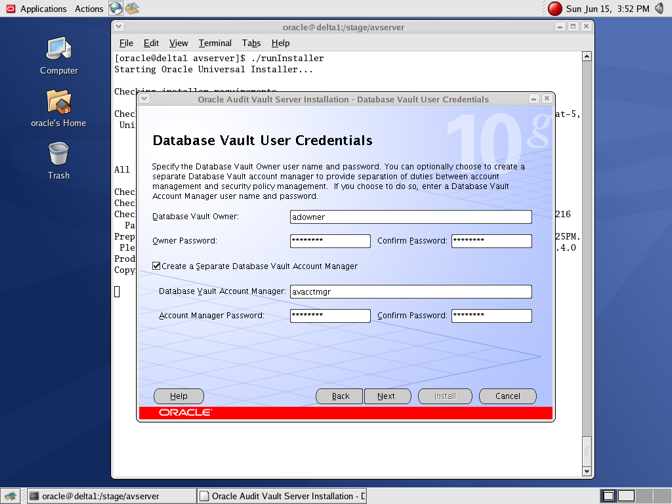Focus the Database Vault Owner field
This screenshot has width=672, height=504.
click(x=411, y=217)
